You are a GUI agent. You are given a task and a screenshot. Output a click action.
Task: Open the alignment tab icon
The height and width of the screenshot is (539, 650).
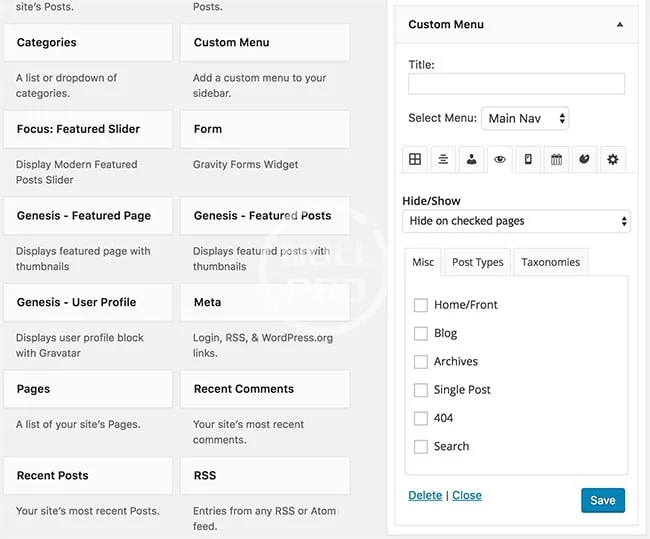(443, 159)
